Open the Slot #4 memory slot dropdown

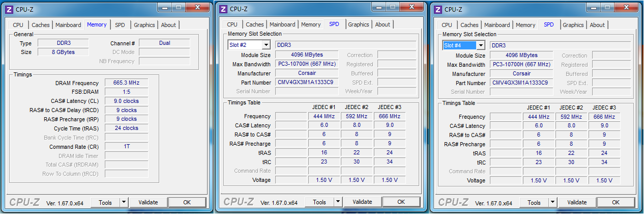pos(481,45)
